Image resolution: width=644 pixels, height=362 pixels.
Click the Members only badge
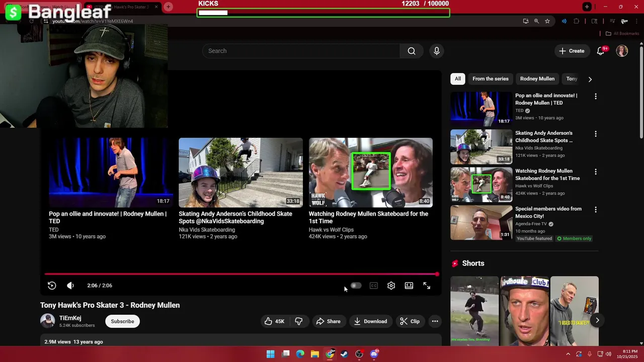(574, 238)
